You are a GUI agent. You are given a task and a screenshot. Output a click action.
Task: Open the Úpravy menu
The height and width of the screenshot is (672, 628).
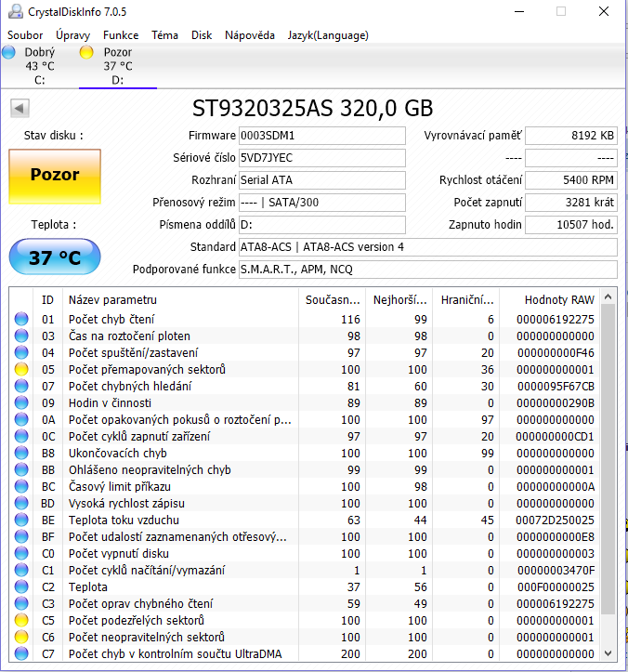tap(72, 35)
